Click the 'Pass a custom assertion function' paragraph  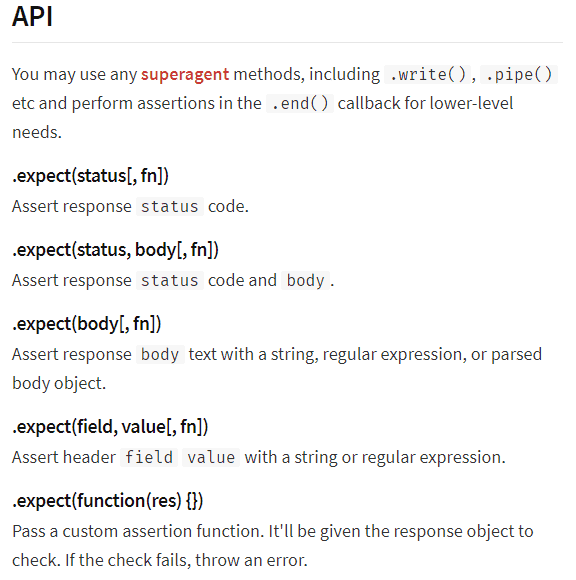point(273,546)
